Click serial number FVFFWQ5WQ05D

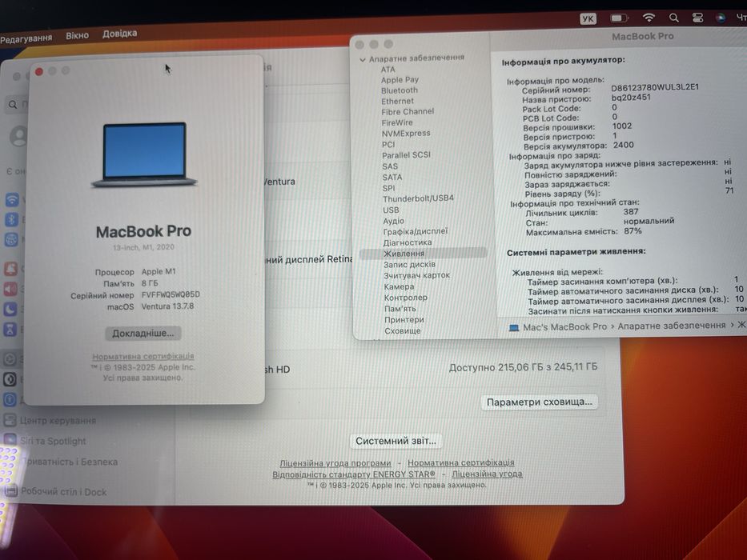pyautogui.click(x=171, y=294)
